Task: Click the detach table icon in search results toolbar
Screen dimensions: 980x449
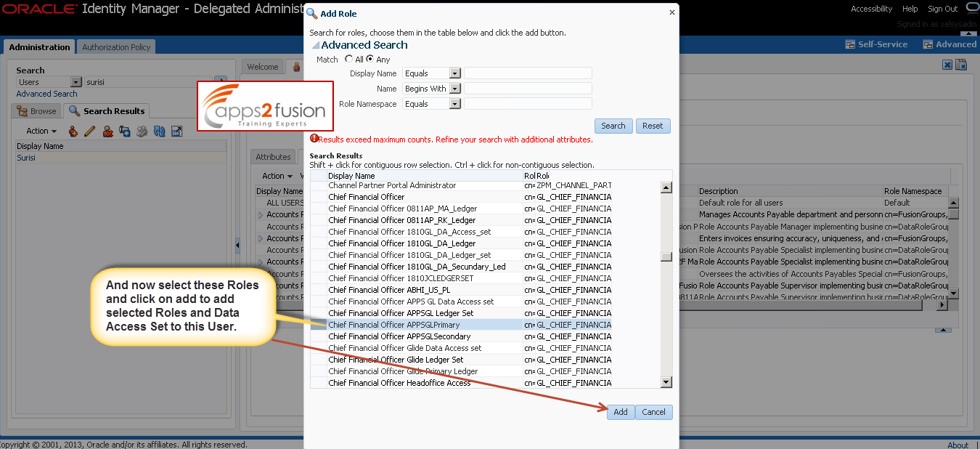Action: tap(176, 132)
